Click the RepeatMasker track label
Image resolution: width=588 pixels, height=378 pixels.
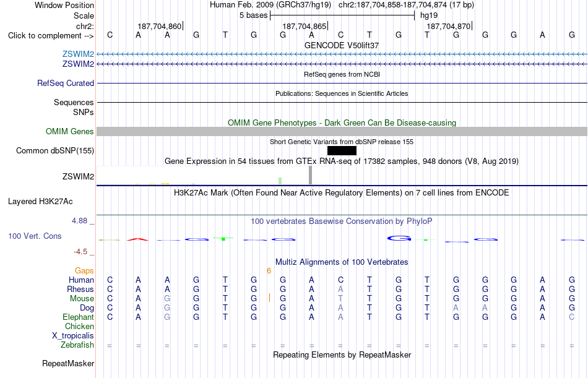coord(68,363)
